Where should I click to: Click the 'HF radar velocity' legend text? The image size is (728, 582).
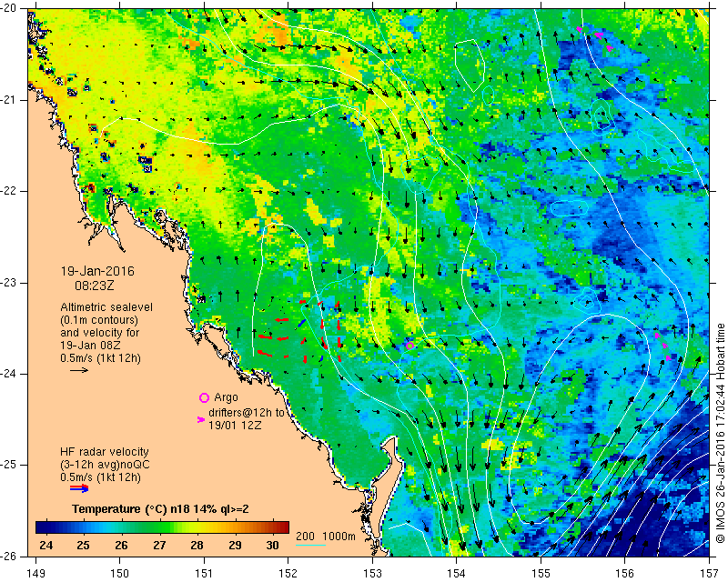click(x=105, y=452)
